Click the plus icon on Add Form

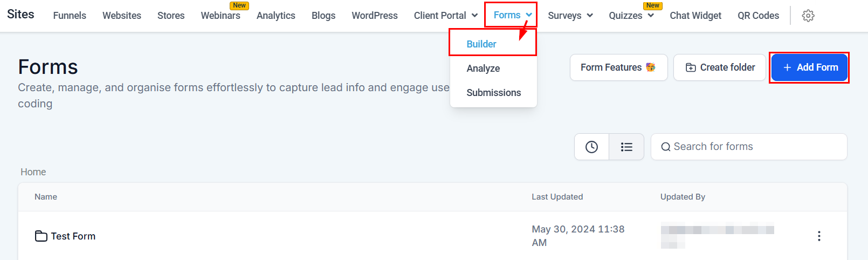click(x=787, y=67)
